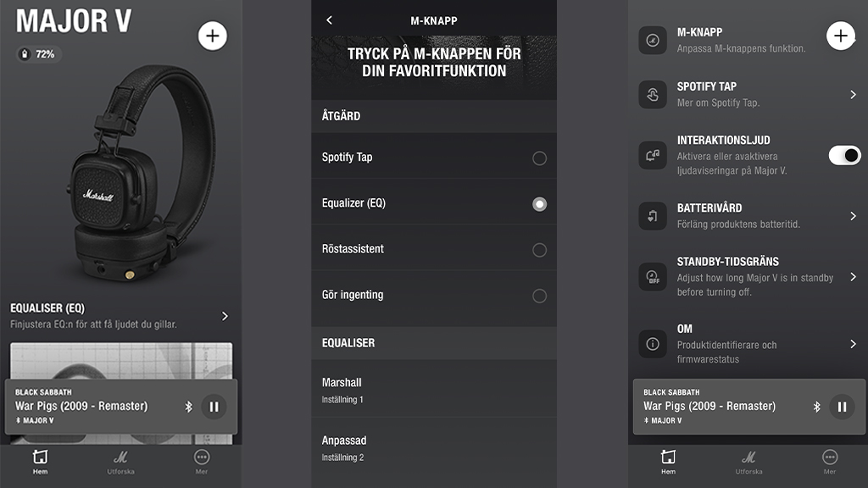
Task: Go back using the arrow next to M-KNAPP header
Action: click(x=330, y=20)
